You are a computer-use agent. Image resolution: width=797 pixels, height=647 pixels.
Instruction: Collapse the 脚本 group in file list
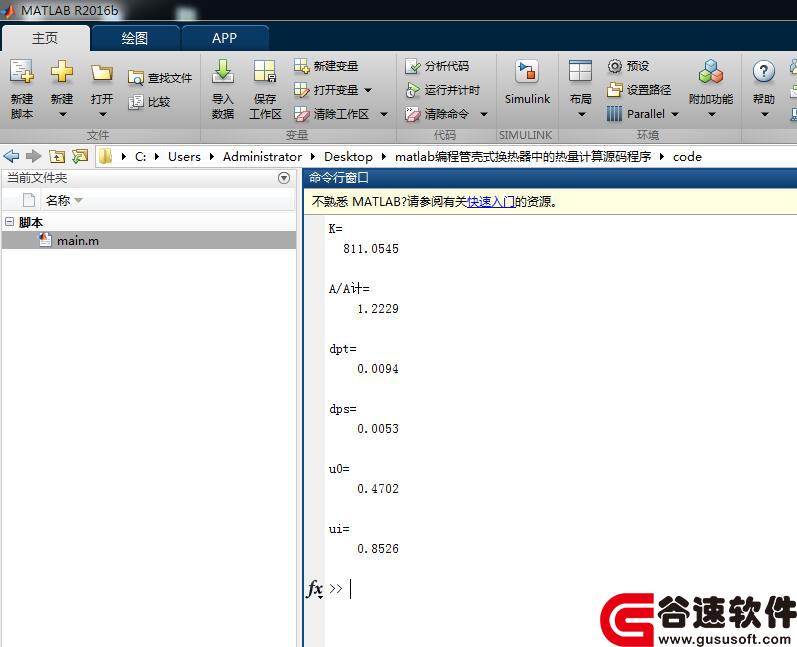coord(9,222)
